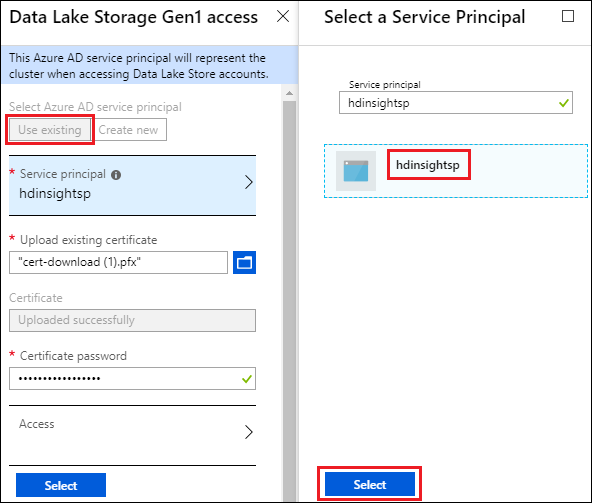
Task: Maximize the Select a Service Principal blade
Action: point(568,16)
